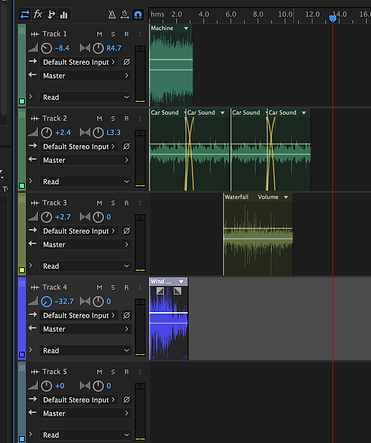Click Track 3 stereo pan icon
The image size is (371, 443).
85,217
